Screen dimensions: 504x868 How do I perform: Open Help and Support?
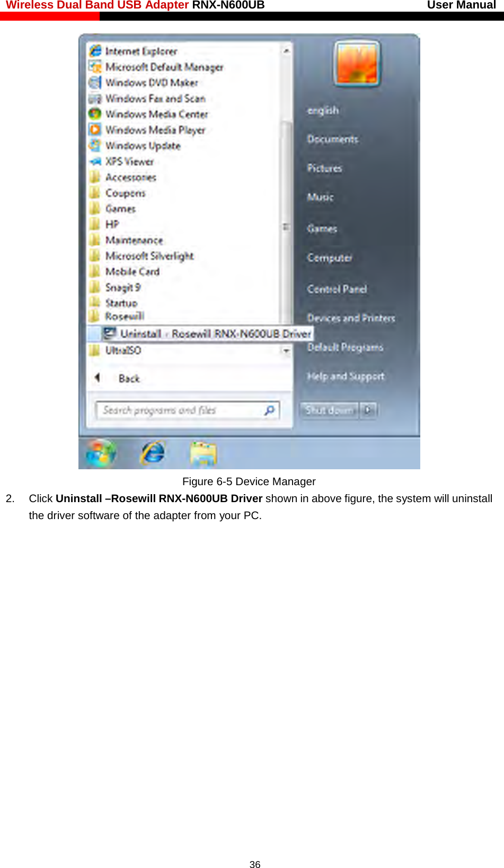(x=346, y=376)
